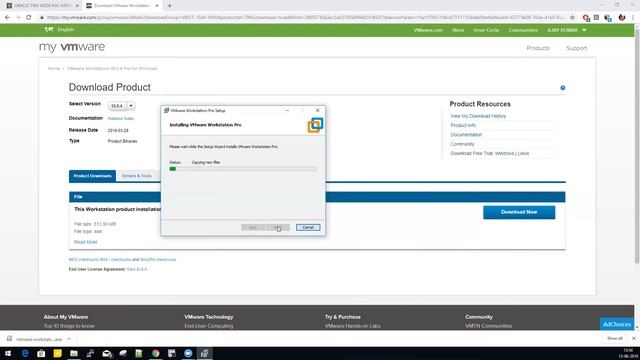The image size is (640, 360).
Task: Open View My Download History
Action: click(478, 116)
